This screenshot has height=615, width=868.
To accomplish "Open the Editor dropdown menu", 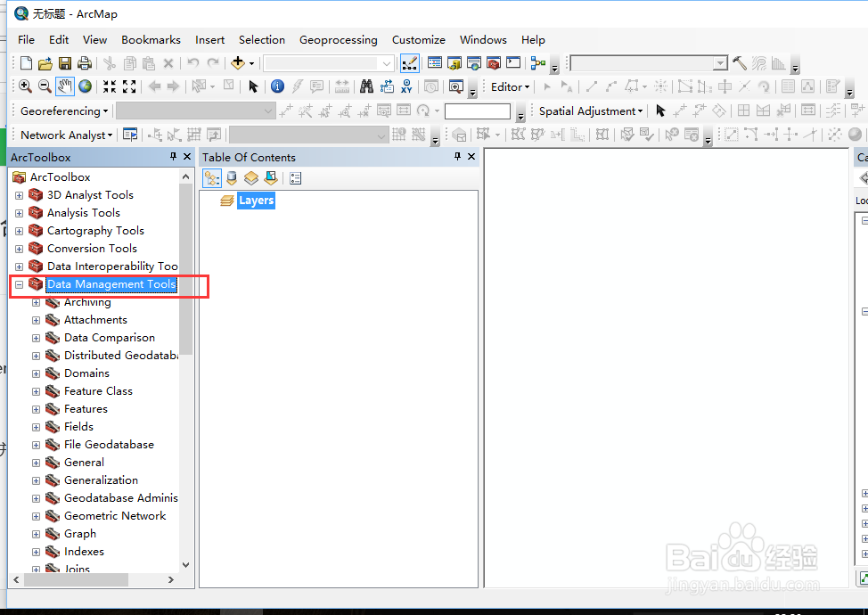I will [510, 87].
